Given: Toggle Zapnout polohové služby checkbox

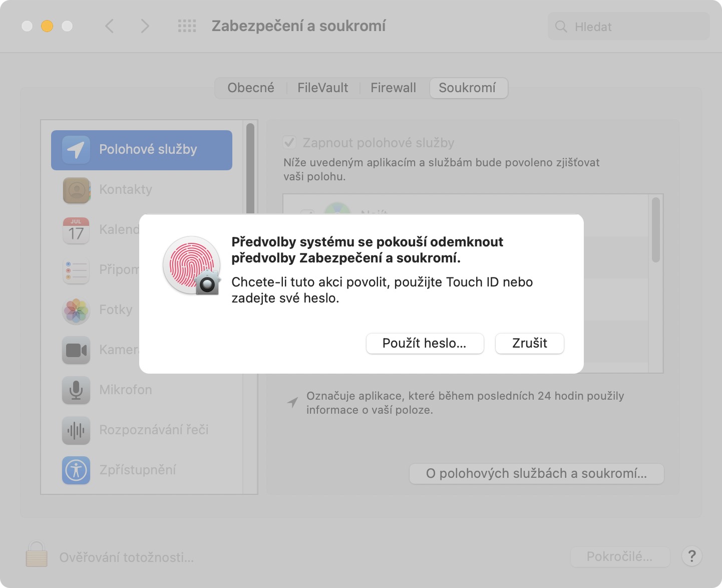Looking at the screenshot, I should tap(289, 143).
